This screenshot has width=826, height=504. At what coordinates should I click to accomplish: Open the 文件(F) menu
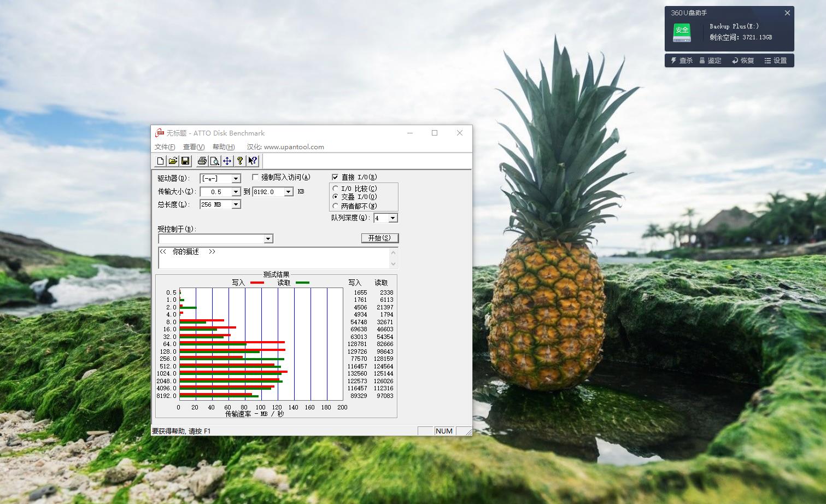click(x=163, y=146)
